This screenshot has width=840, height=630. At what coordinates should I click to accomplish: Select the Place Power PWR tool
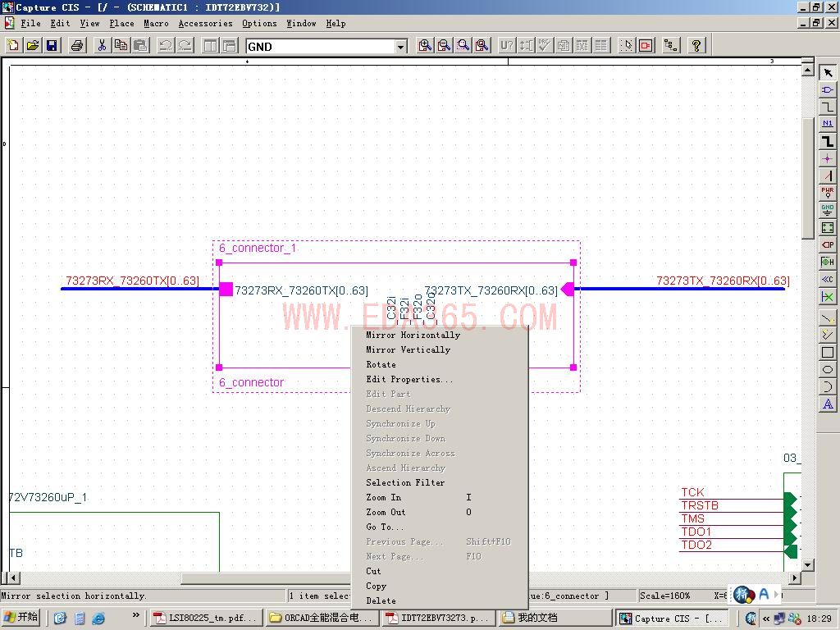point(828,193)
